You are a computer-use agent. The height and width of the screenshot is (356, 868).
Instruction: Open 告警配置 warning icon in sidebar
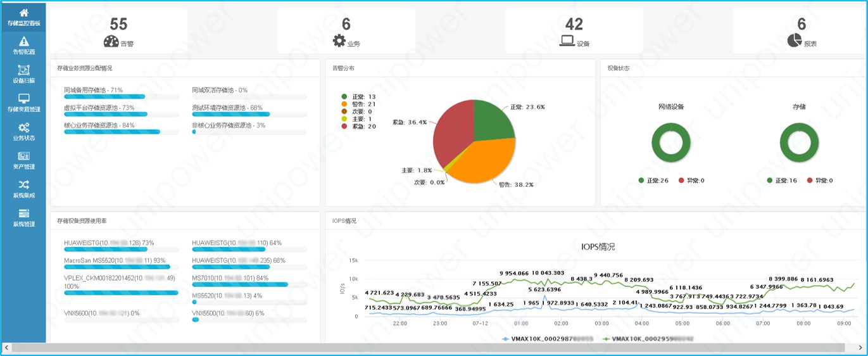(23, 46)
